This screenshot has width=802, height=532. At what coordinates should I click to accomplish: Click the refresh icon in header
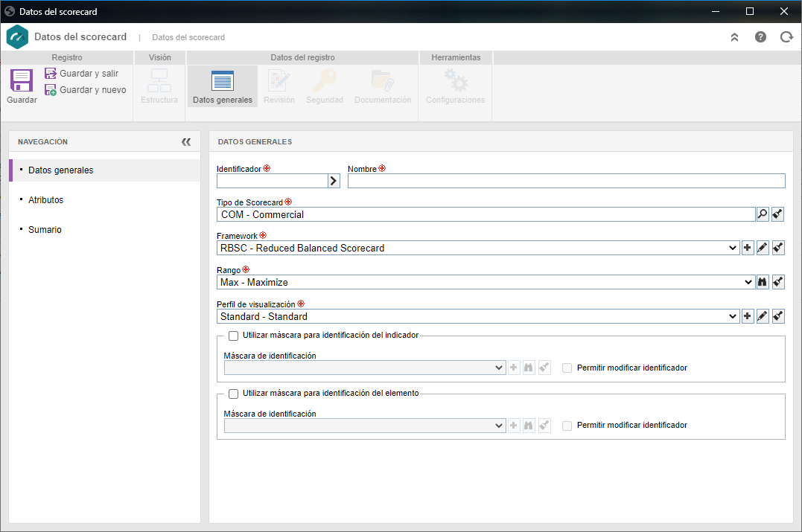pyautogui.click(x=786, y=36)
